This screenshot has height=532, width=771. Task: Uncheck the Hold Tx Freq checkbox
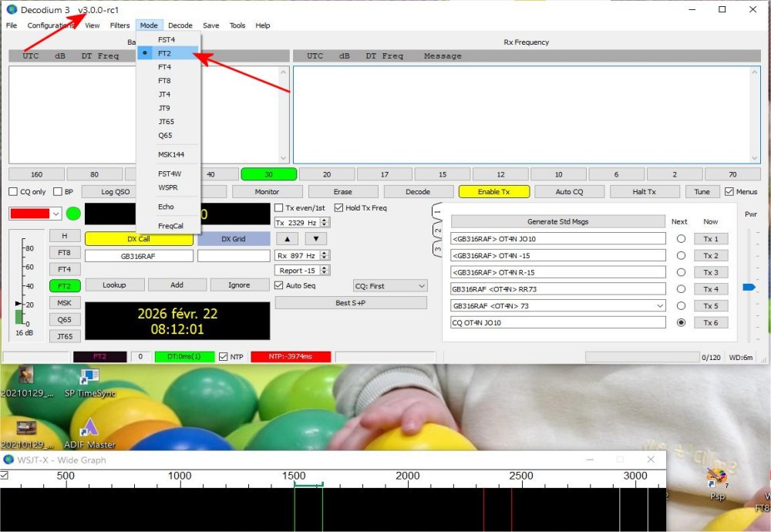tap(339, 208)
